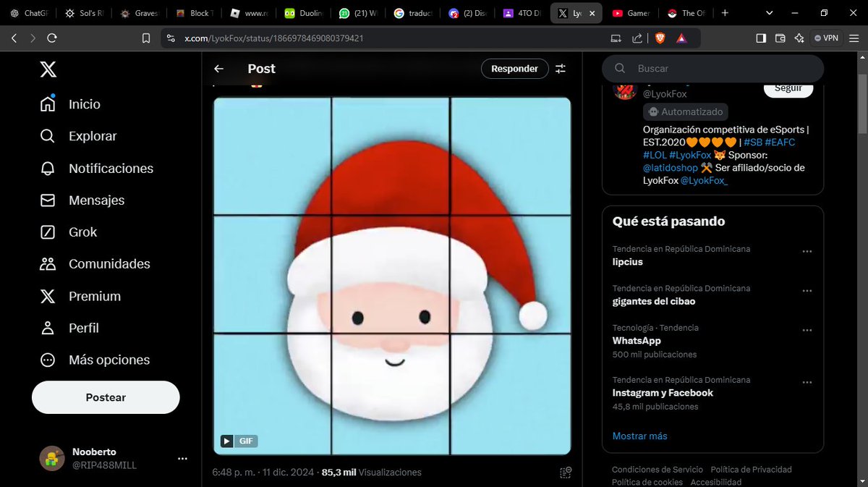Open options dots for lipcius trend

point(807,251)
